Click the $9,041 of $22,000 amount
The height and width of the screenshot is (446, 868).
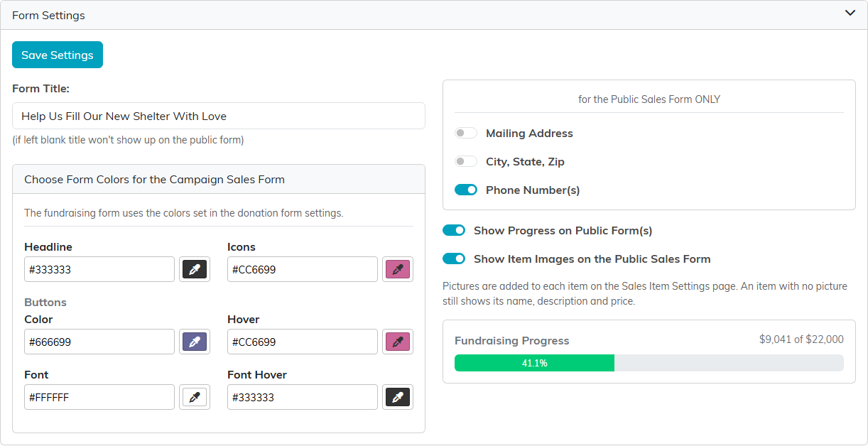pyautogui.click(x=801, y=339)
